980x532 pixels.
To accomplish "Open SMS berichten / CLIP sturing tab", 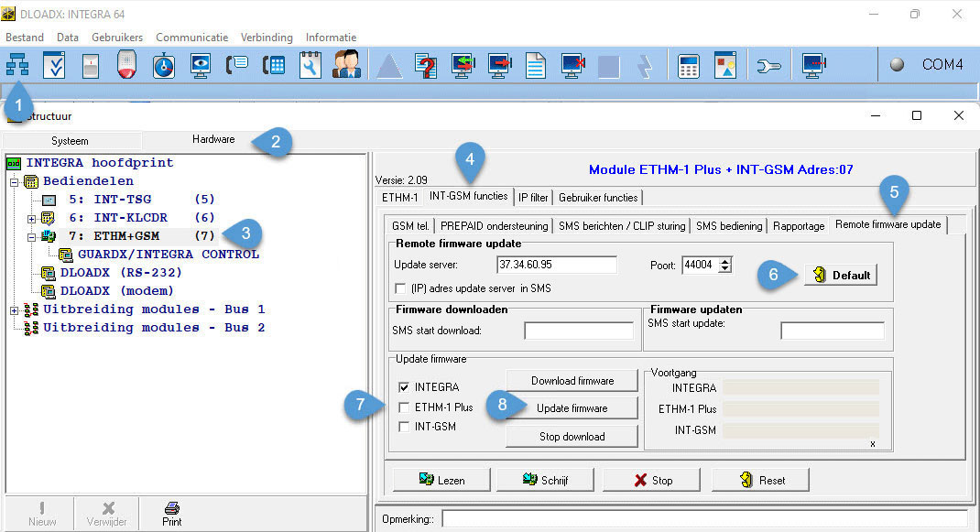I will coord(622,225).
